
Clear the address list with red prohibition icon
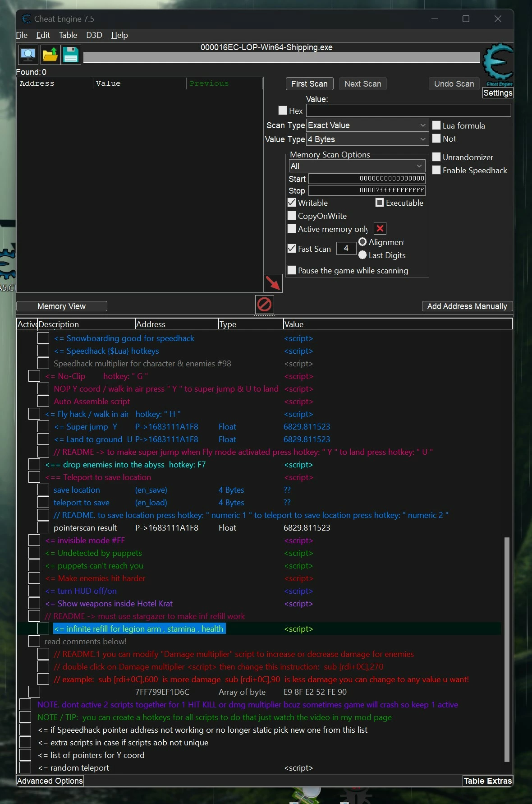[264, 304]
